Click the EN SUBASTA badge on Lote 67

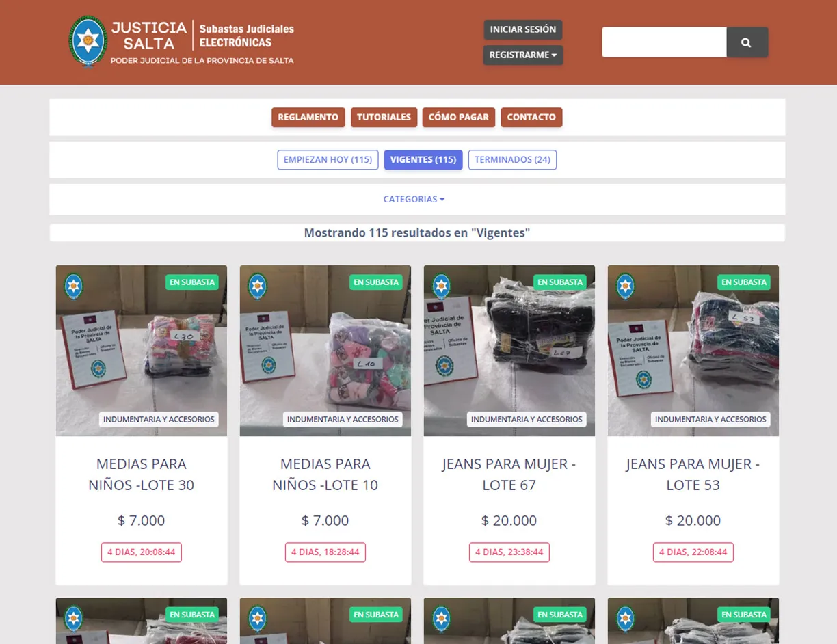pyautogui.click(x=559, y=282)
